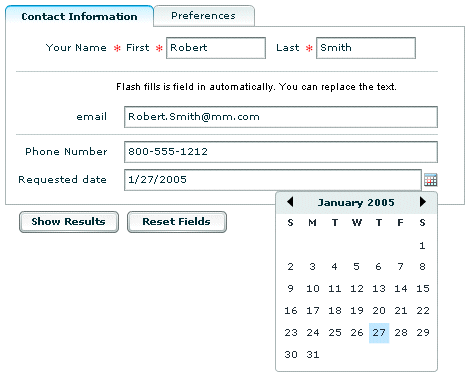Choose the 15th in the date picker

point(423,289)
